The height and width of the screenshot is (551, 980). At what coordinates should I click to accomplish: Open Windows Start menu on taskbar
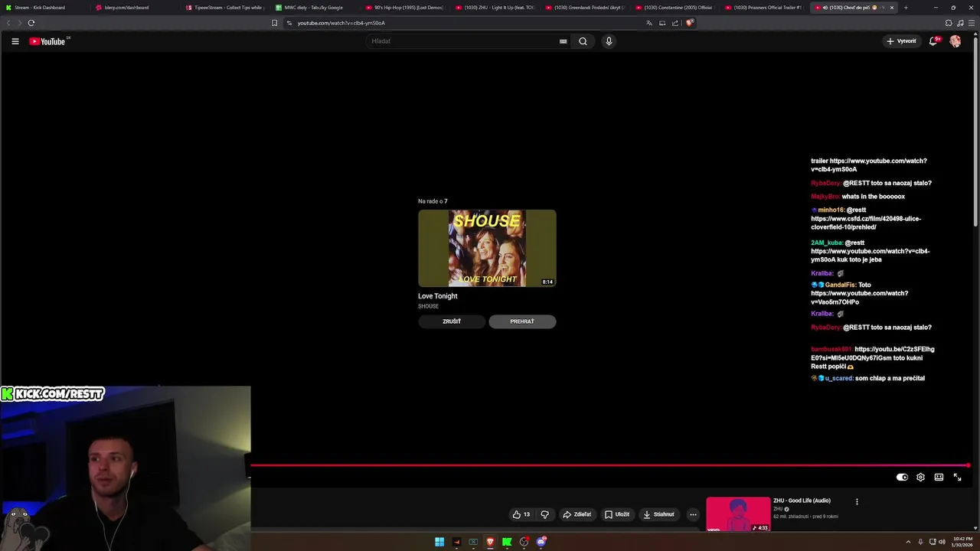click(x=439, y=542)
